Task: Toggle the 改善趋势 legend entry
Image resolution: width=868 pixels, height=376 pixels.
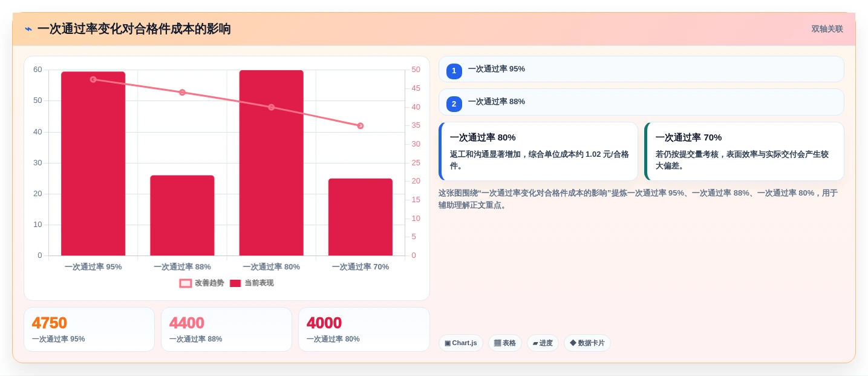Action: coord(202,283)
